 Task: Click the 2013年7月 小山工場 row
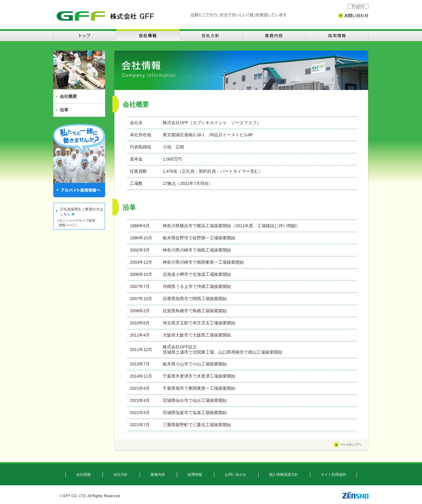tap(242, 364)
